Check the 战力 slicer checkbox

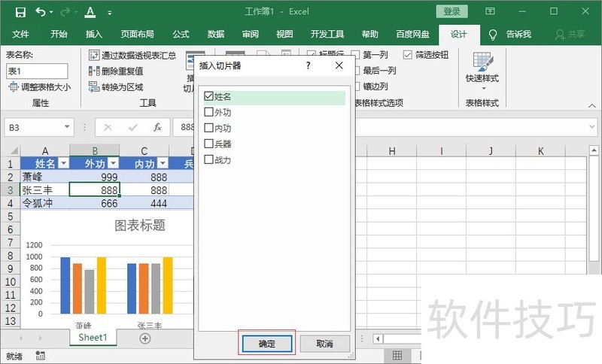208,159
